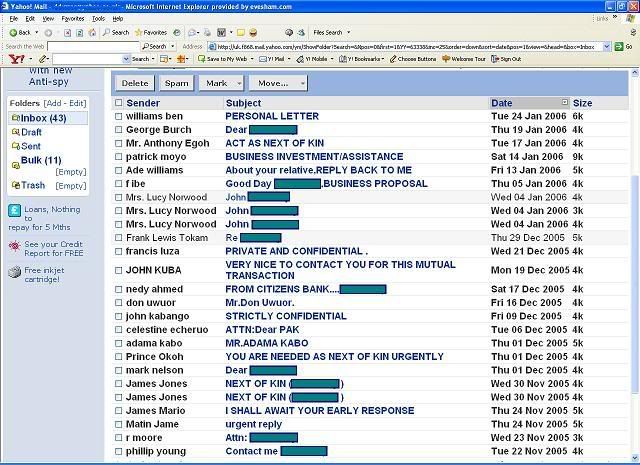
Task: Go to Home page icon
Action: click(93, 33)
